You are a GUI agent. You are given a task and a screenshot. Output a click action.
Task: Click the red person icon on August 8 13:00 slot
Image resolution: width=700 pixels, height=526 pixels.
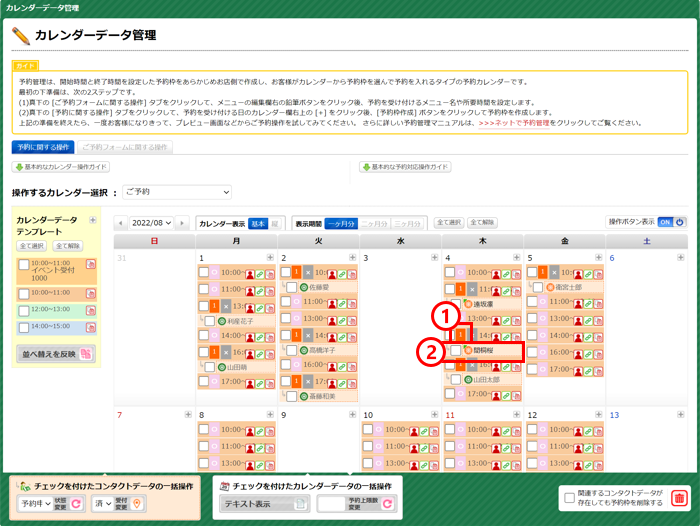250,465
